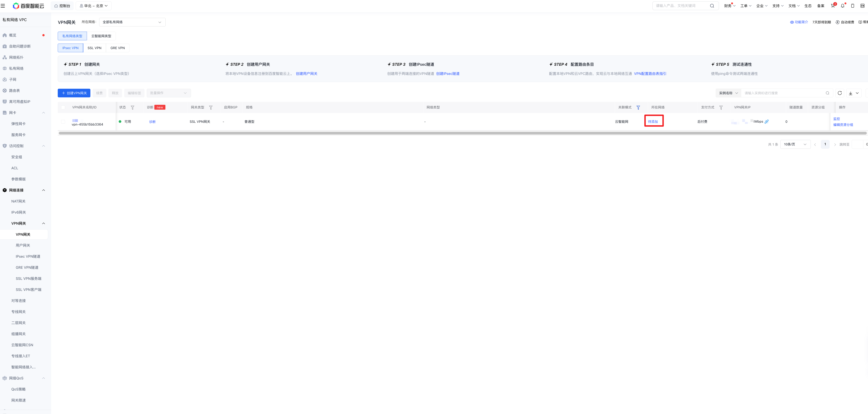This screenshot has height=414, width=868.
Task: Click the instance search magnifier icon
Action: [x=828, y=93]
